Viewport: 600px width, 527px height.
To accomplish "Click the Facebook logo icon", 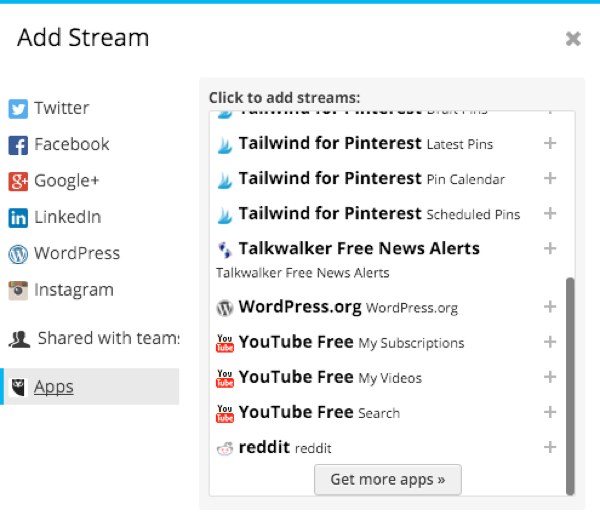I will click(x=18, y=145).
